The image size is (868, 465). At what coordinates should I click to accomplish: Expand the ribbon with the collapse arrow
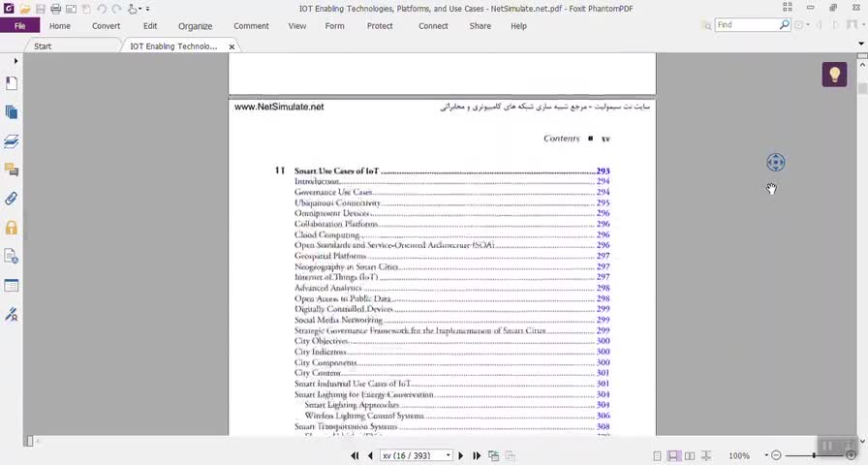click(861, 44)
